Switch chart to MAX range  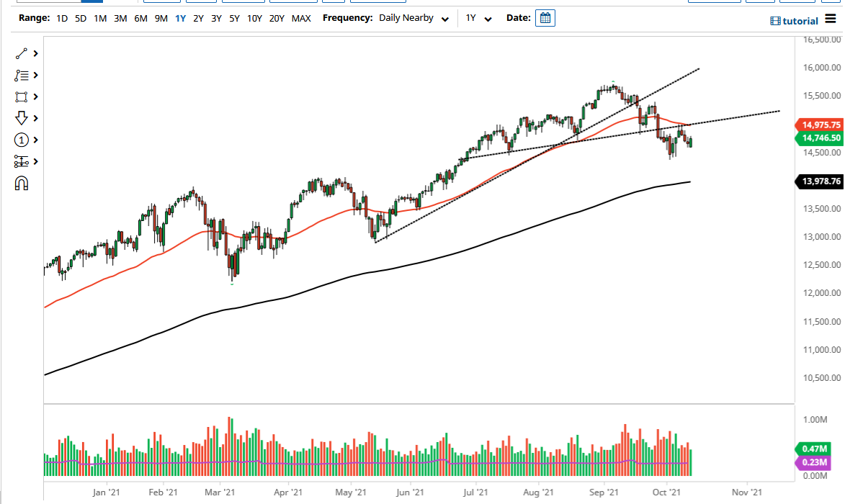(301, 18)
